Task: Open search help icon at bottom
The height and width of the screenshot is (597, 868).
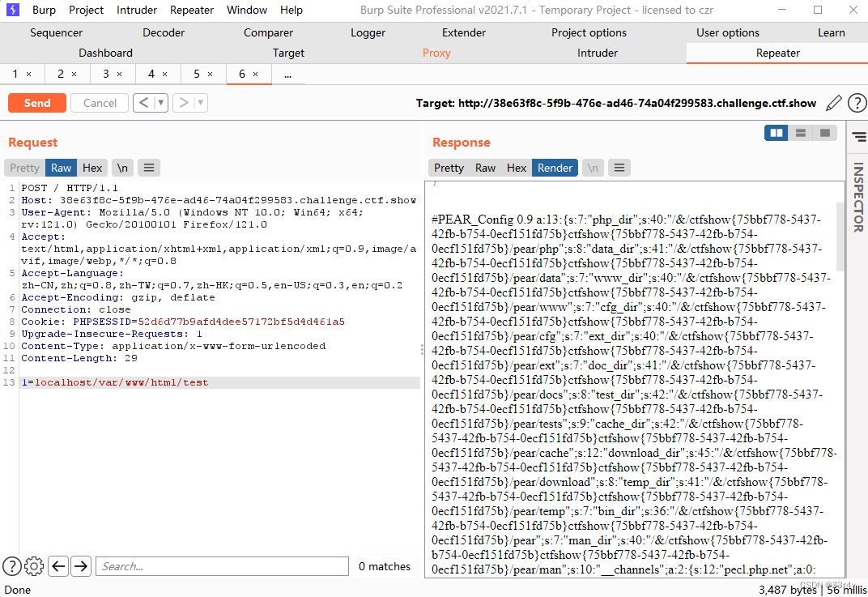Action: [12, 566]
